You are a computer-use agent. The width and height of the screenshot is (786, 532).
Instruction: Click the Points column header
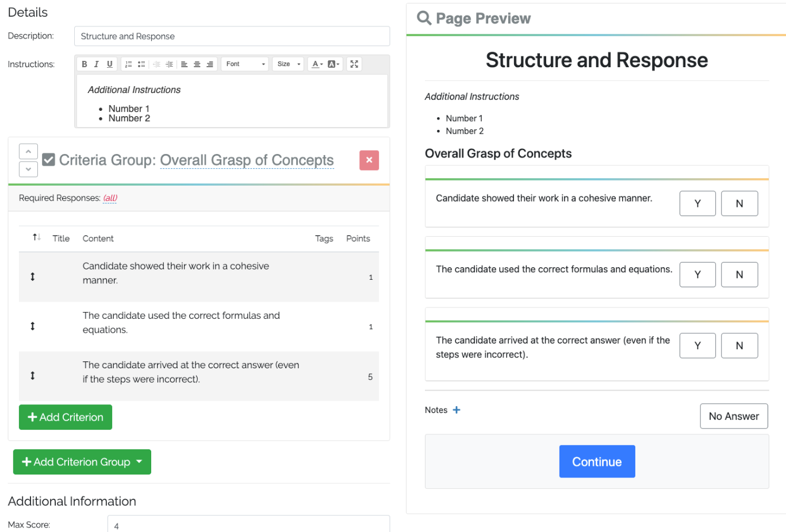[358, 238]
